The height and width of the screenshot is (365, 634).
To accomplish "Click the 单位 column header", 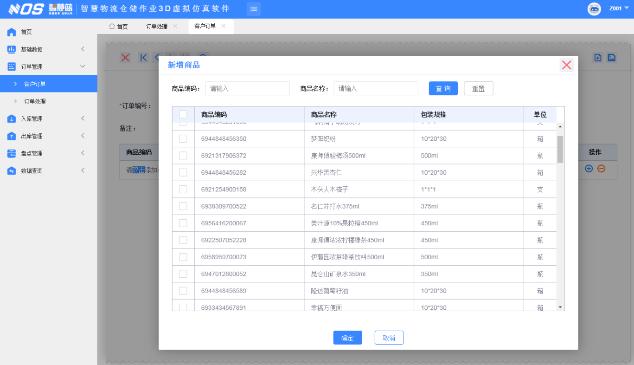I will coord(540,114).
